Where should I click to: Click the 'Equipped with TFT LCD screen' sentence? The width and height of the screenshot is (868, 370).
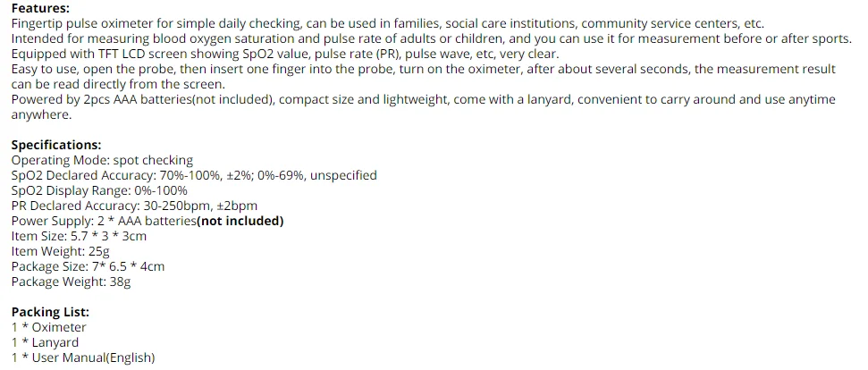(x=284, y=54)
